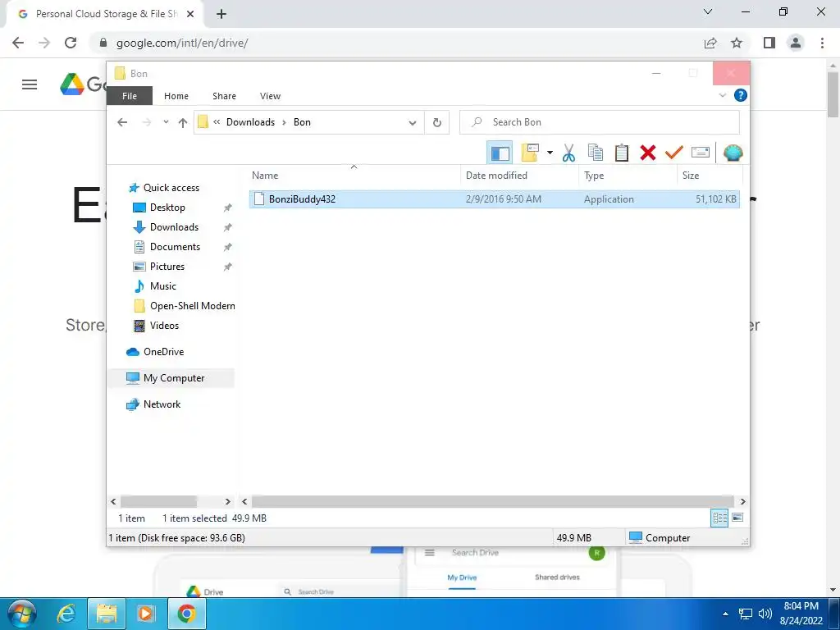Open the View ribbon tab
840x630 pixels.
(270, 96)
